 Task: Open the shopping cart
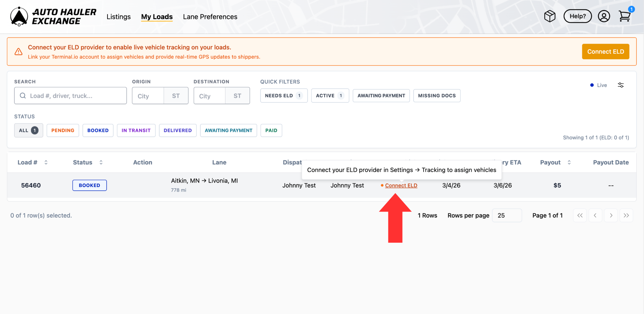(625, 16)
